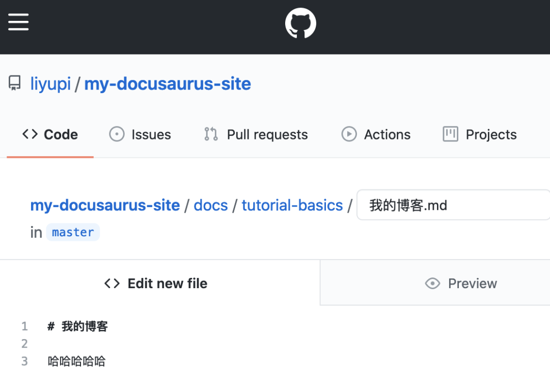The height and width of the screenshot is (392, 550).
Task: Click the code brackets icon beside Edit new file
Action: tap(112, 284)
